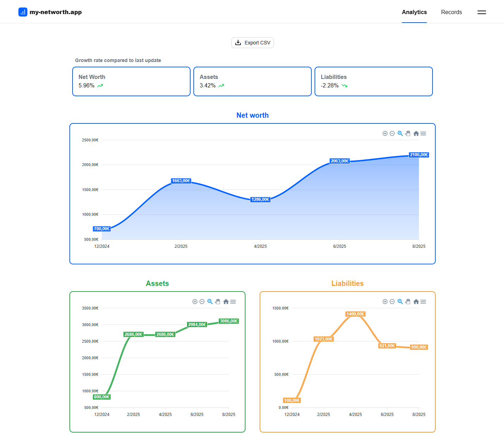The height and width of the screenshot is (447, 504).
Task: Click the 5.96% Net Worth value
Action: coord(87,86)
